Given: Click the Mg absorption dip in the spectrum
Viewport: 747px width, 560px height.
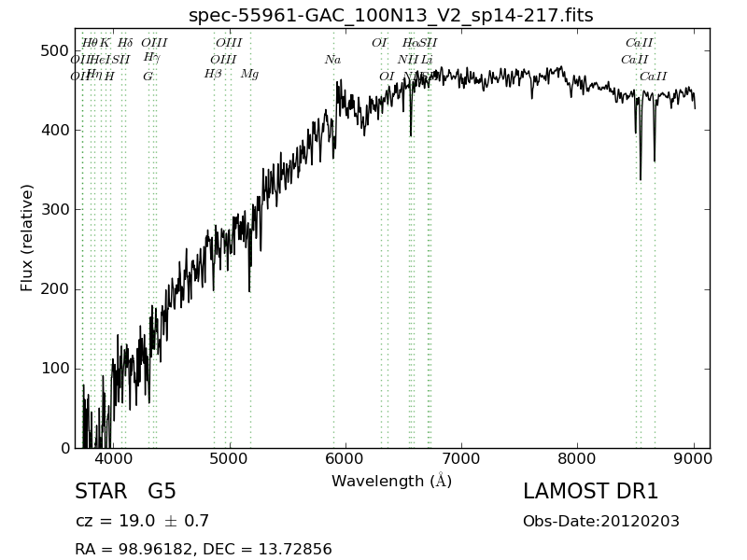Looking at the screenshot, I should pos(249,288).
